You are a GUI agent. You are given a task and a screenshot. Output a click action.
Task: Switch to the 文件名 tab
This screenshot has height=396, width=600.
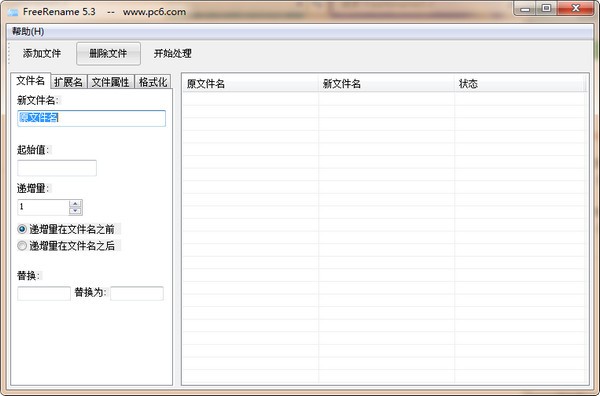(31, 81)
